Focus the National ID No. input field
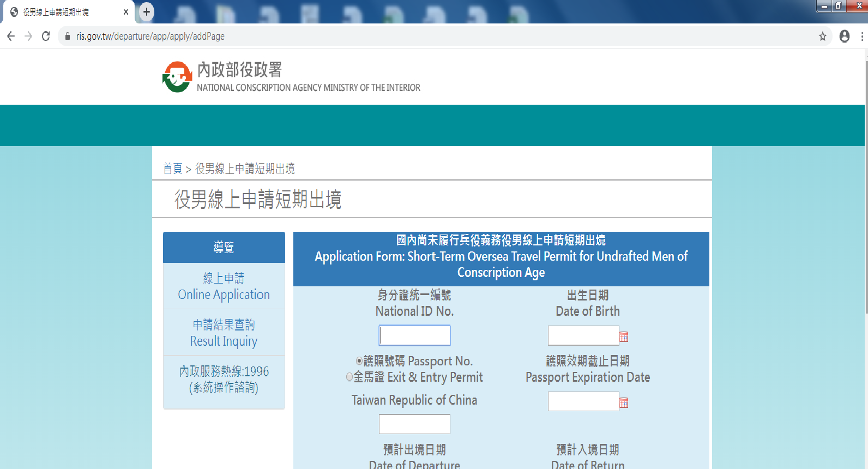 click(x=414, y=335)
